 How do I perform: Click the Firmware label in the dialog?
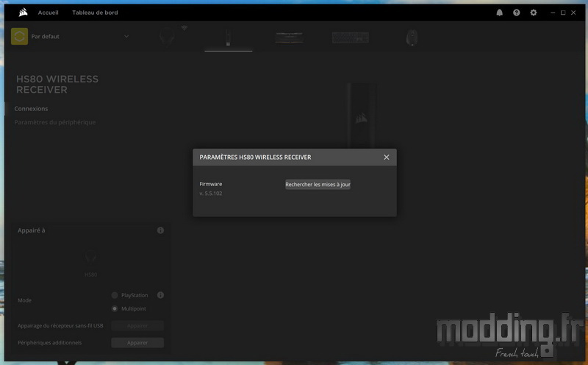(x=211, y=184)
